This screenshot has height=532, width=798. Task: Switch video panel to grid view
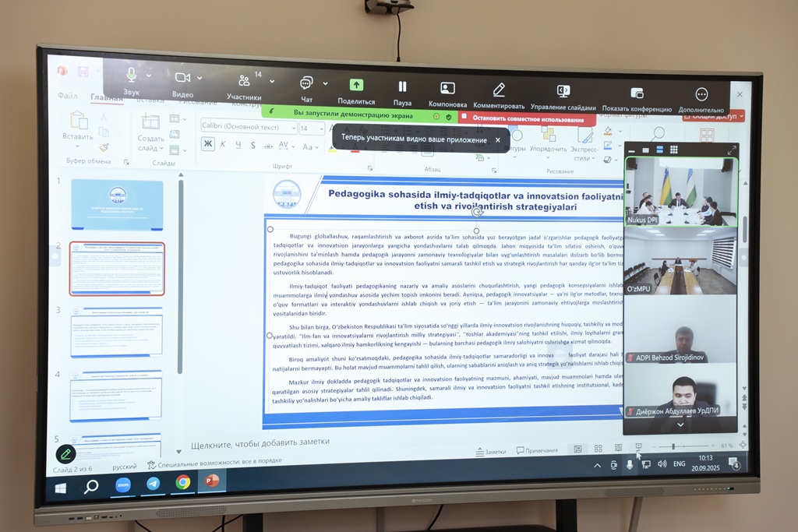click(x=673, y=150)
